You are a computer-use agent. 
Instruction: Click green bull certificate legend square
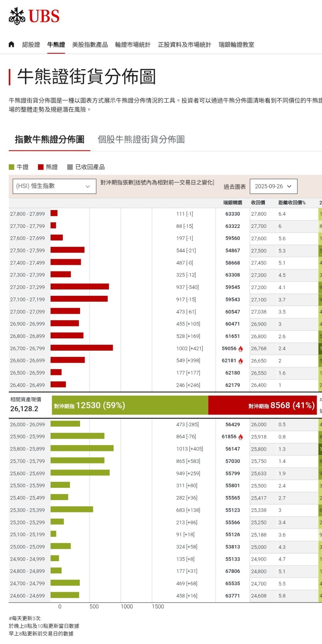point(12,167)
